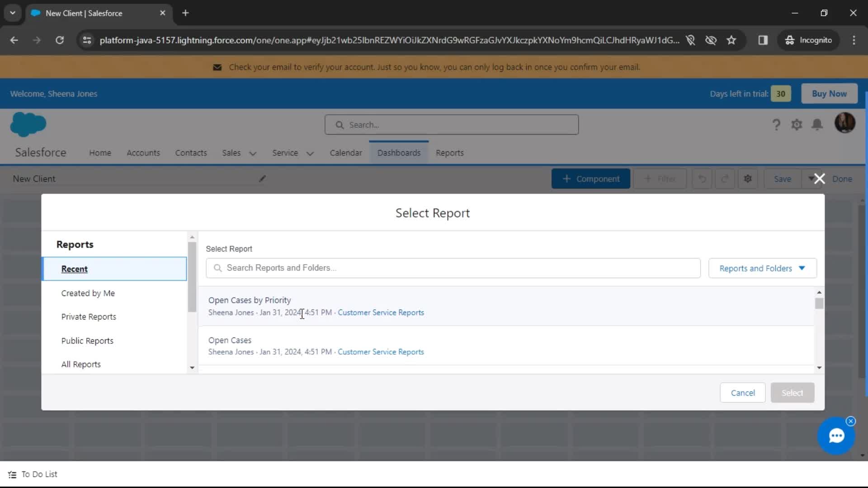Click the global Search box
This screenshot has width=868, height=488.
click(x=451, y=125)
